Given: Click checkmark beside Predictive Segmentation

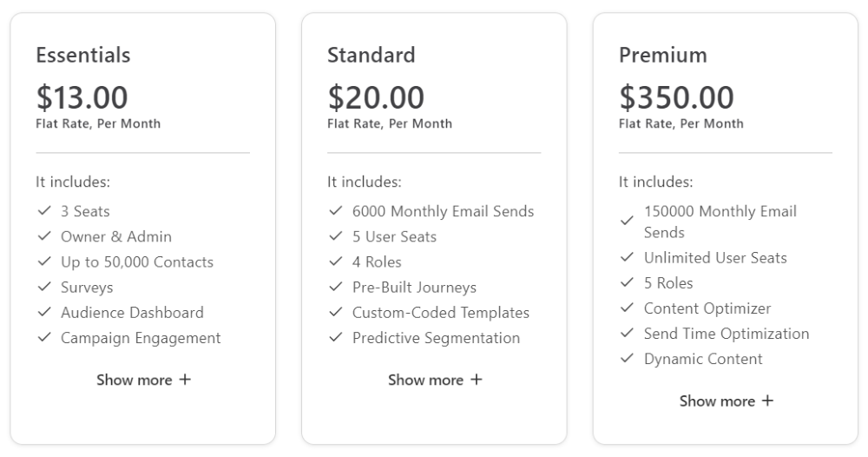Looking at the screenshot, I should 335,337.
